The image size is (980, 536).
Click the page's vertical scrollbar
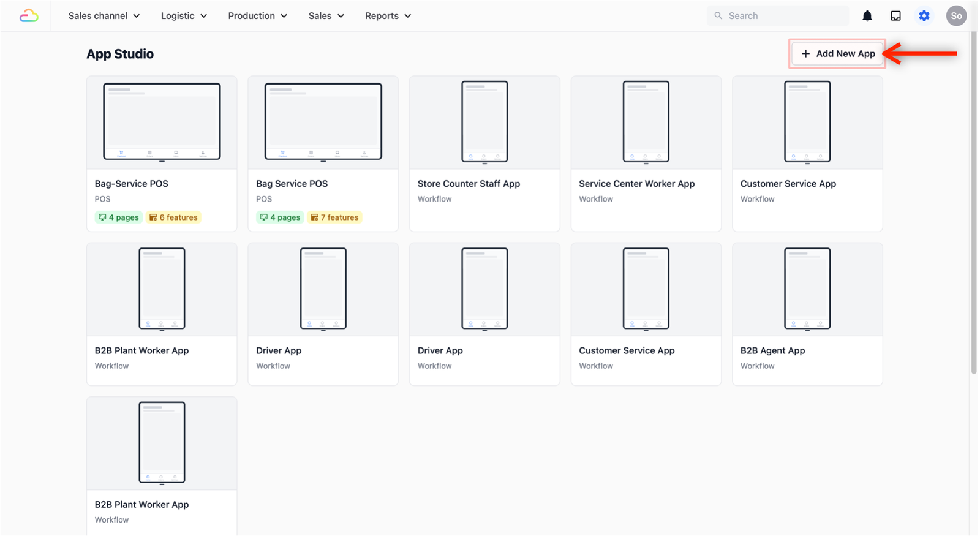pyautogui.click(x=974, y=202)
